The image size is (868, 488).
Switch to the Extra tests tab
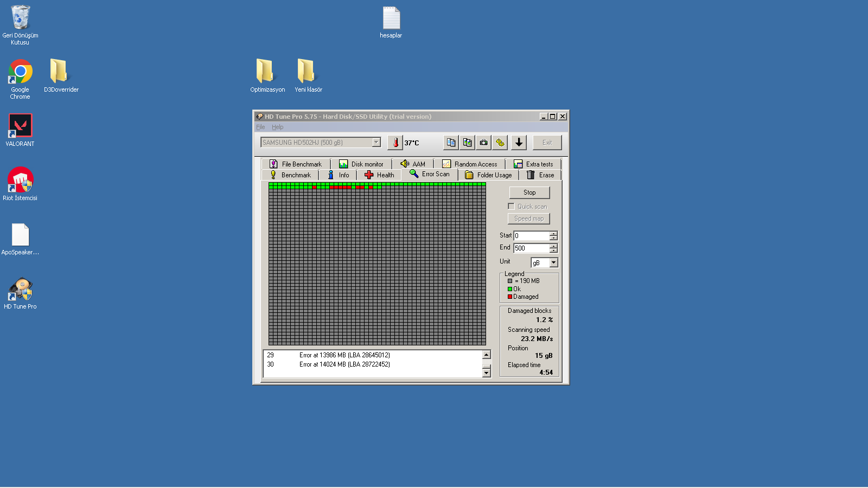[x=534, y=164]
